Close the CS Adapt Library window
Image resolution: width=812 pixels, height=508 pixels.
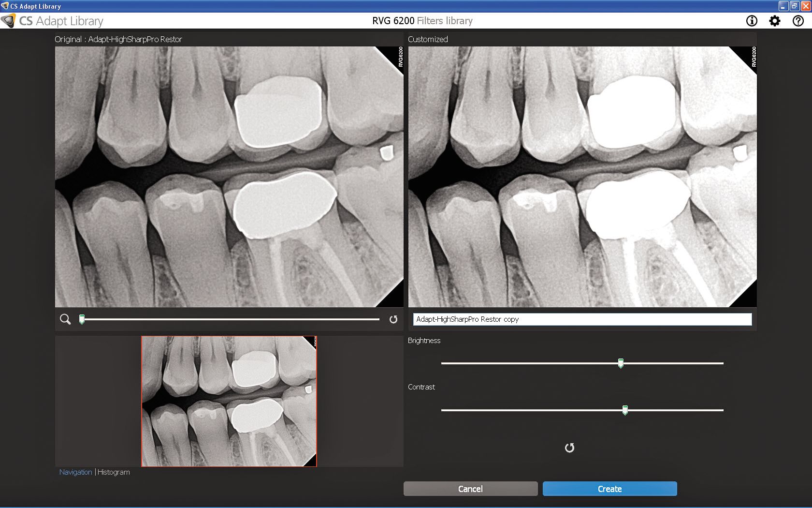click(x=805, y=6)
